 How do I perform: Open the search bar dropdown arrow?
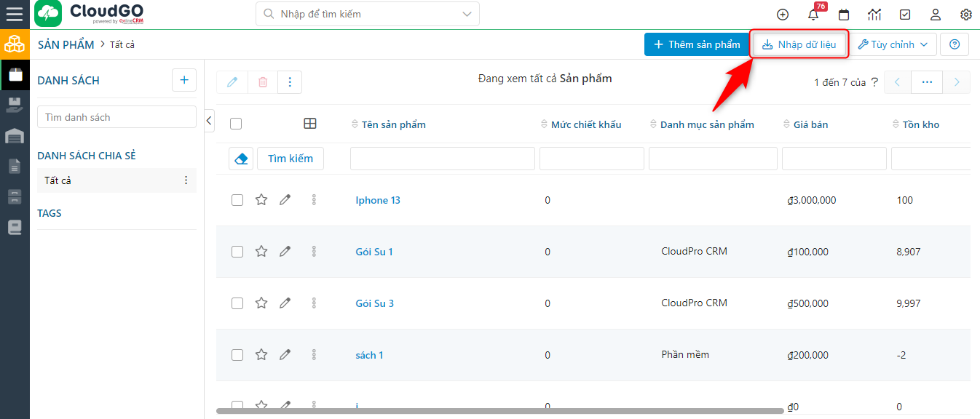pyautogui.click(x=468, y=13)
